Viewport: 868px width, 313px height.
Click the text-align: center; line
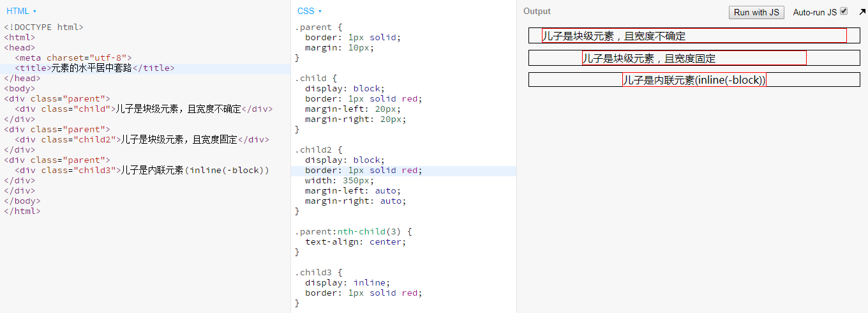pyautogui.click(x=355, y=241)
